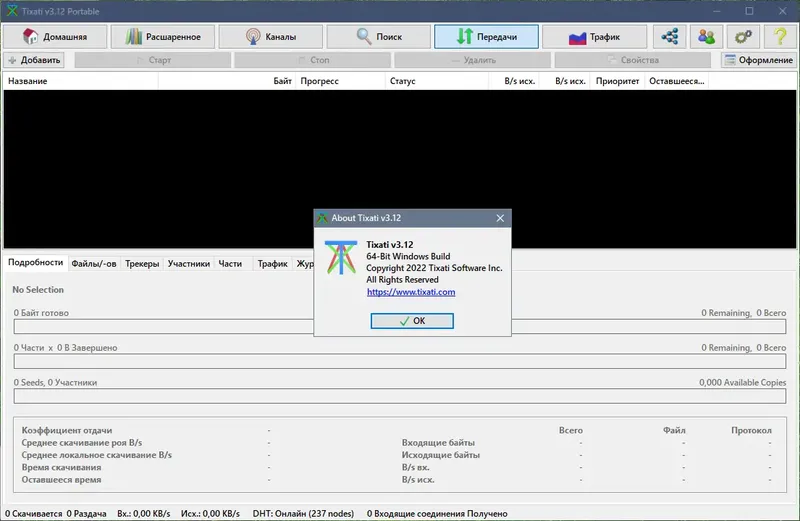Minimize the Tixati main window

click(x=716, y=11)
